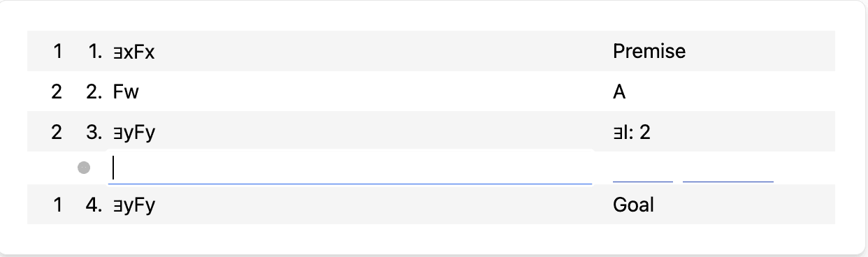The height and width of the screenshot is (257, 868).
Task: Click dependency number 1 on the Premise row
Action: (x=57, y=52)
